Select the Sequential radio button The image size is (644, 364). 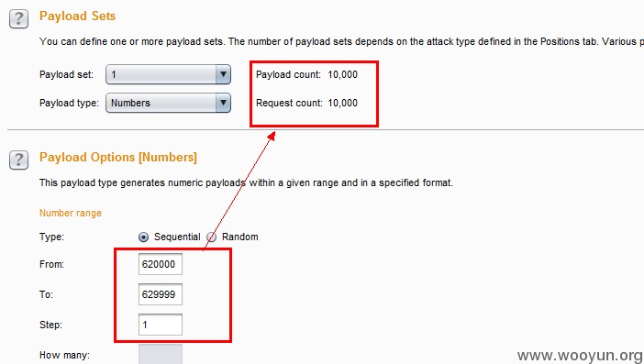143,237
